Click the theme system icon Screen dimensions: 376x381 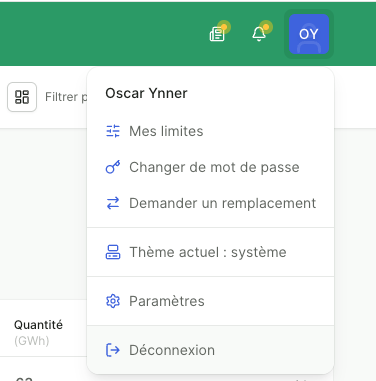click(113, 252)
